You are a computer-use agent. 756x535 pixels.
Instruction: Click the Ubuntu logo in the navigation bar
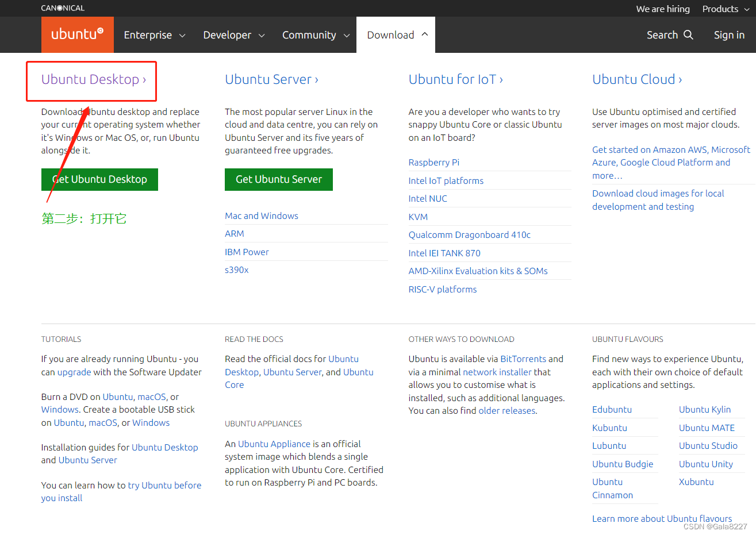pyautogui.click(x=78, y=34)
